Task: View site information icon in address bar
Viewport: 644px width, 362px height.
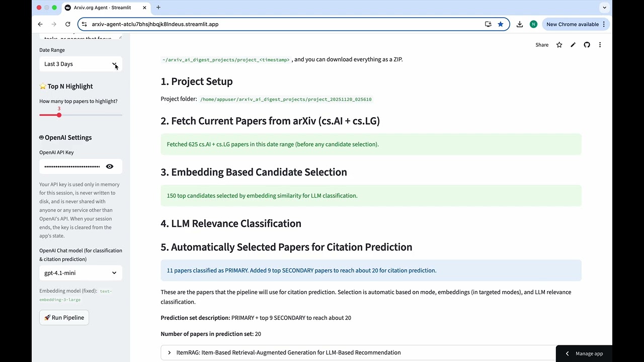Action: 85,24
